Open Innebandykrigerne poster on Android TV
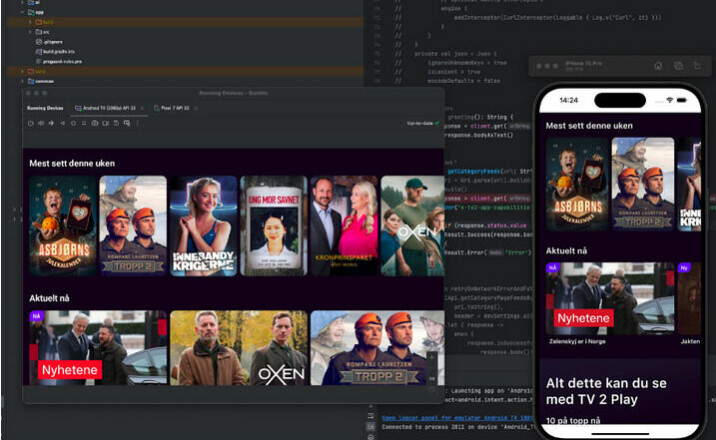 click(204, 226)
